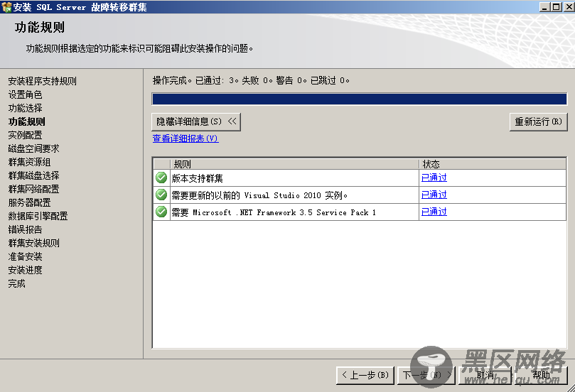Select 数据库引擎配置 step in sidebar
Screen dimensions: 575x392
click(38, 216)
